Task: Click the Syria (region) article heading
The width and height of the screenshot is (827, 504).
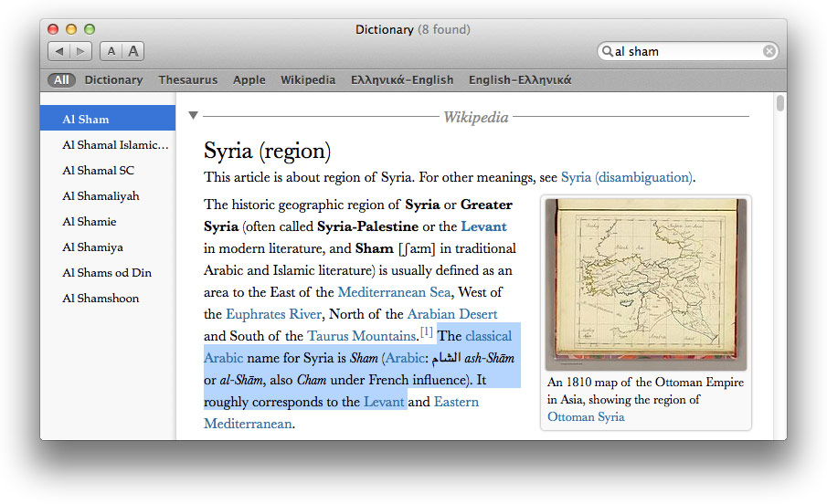Action: pyautogui.click(x=267, y=151)
